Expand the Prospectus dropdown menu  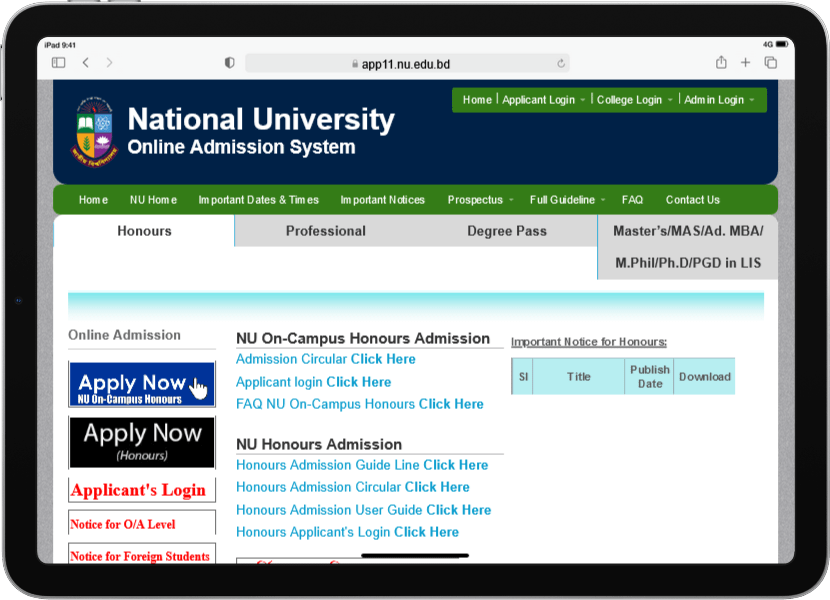[x=480, y=200]
